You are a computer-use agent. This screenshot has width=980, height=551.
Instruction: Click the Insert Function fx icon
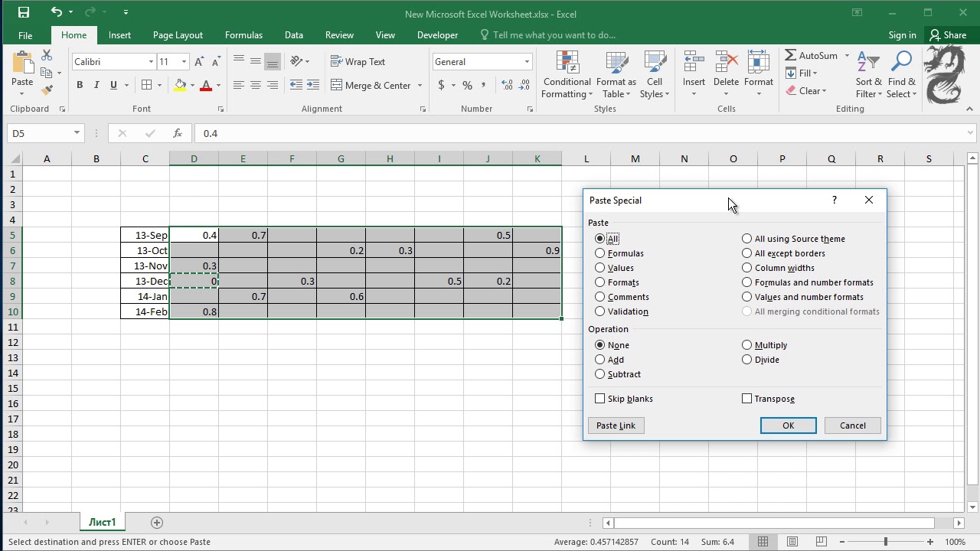click(x=177, y=133)
